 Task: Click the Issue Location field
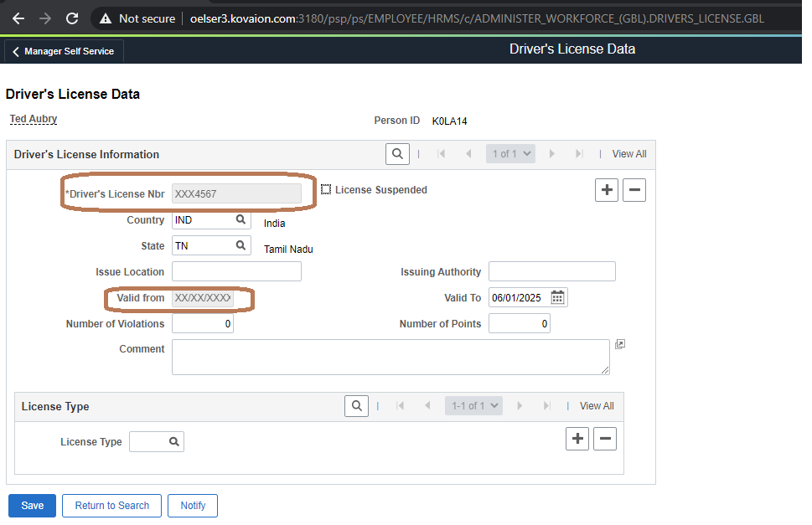point(236,271)
